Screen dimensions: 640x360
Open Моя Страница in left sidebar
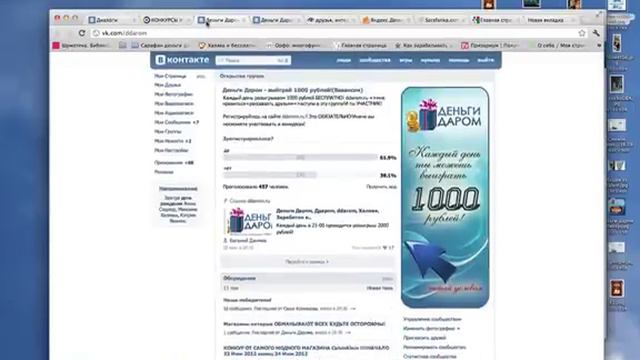click(x=170, y=76)
